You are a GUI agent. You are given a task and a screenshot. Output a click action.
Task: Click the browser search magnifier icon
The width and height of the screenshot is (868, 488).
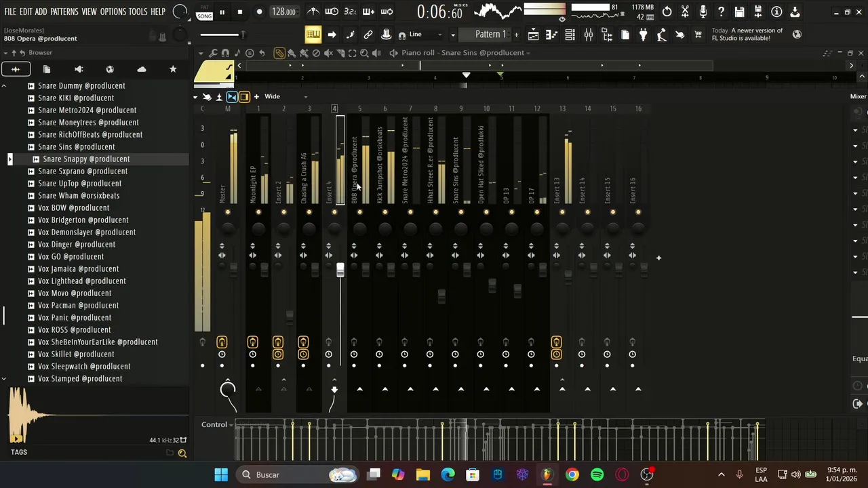[182, 453]
